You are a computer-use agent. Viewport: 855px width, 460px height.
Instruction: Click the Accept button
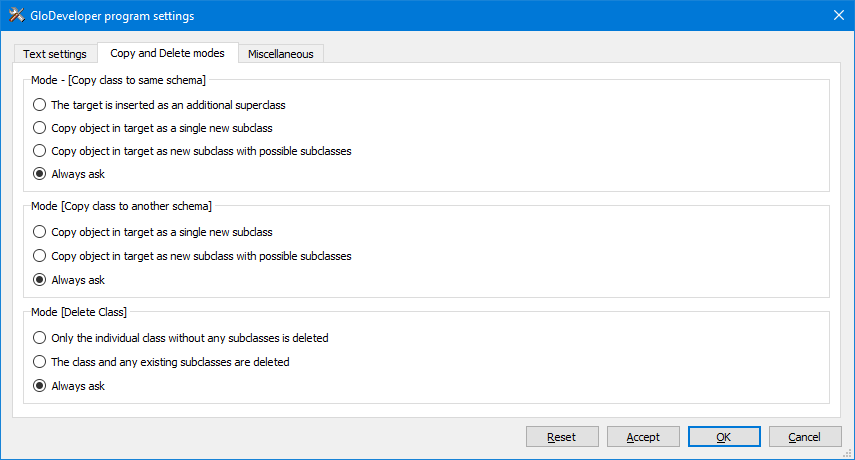point(643,437)
